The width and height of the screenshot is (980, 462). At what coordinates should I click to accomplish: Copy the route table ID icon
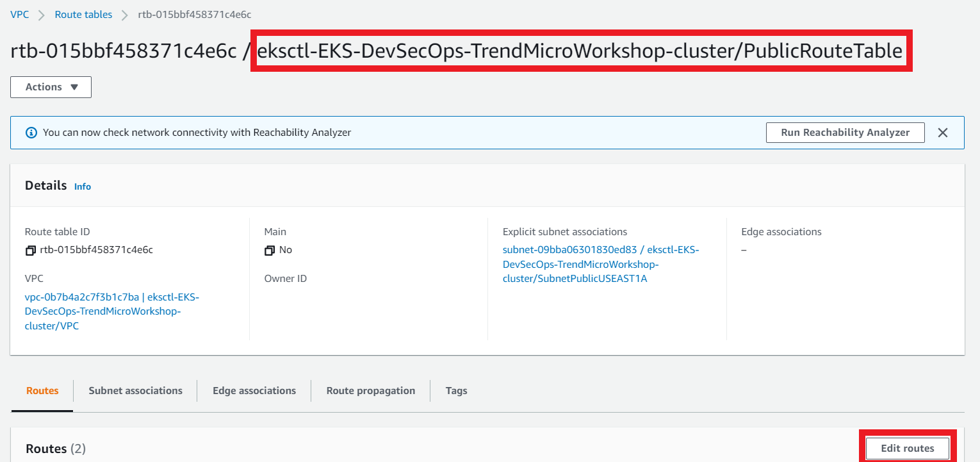click(30, 251)
